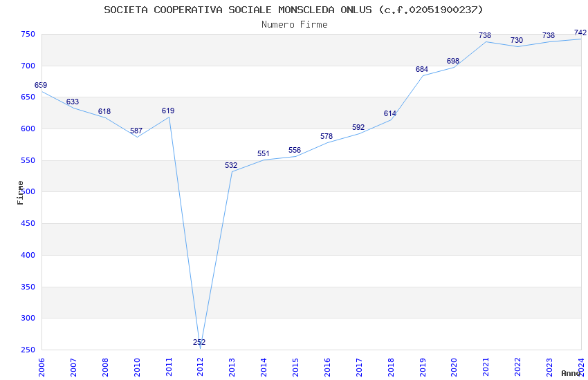The image size is (588, 380).
Task: Click the chart title mentioning MONSCLEDA ONLUS
Action: click(293, 10)
